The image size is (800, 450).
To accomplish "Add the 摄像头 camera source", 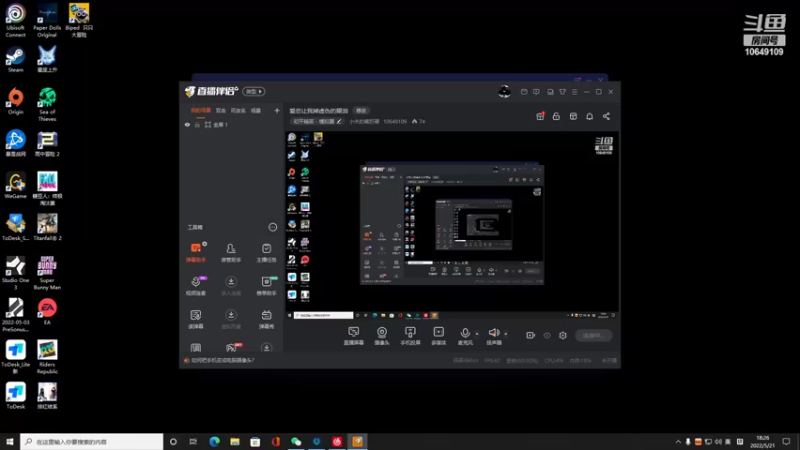I will click(x=382, y=336).
